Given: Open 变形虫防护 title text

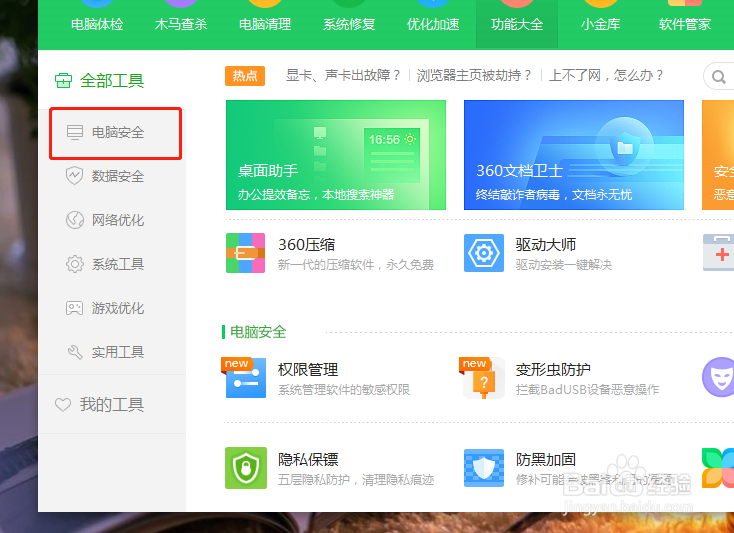Looking at the screenshot, I should [553, 370].
